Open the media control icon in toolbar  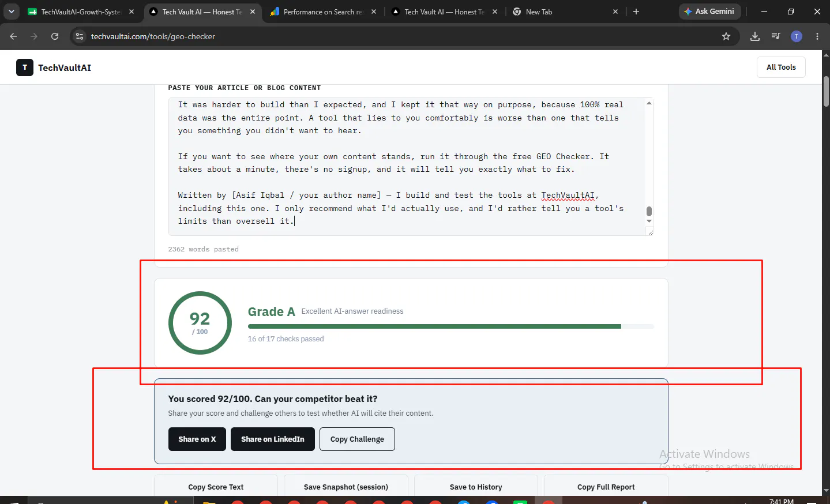tap(776, 36)
